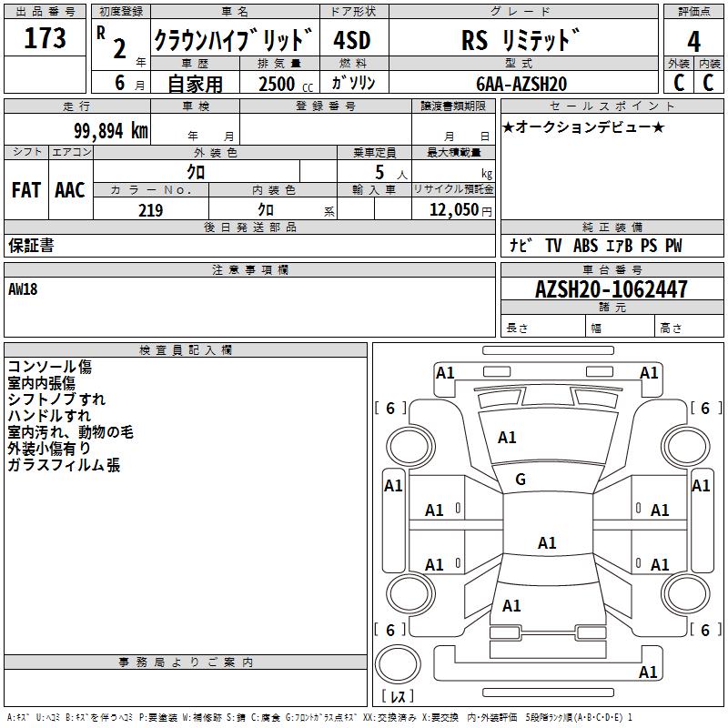Select the 注意事項欄 header
Screen dimensions: 728x728
point(249,269)
